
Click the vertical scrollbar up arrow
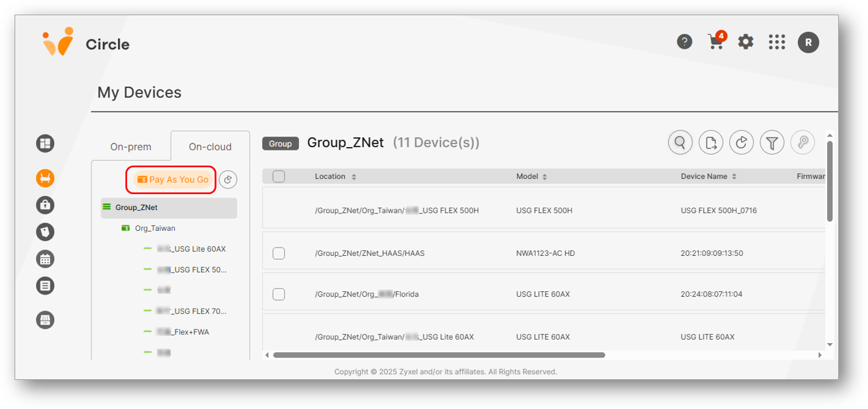(x=830, y=136)
